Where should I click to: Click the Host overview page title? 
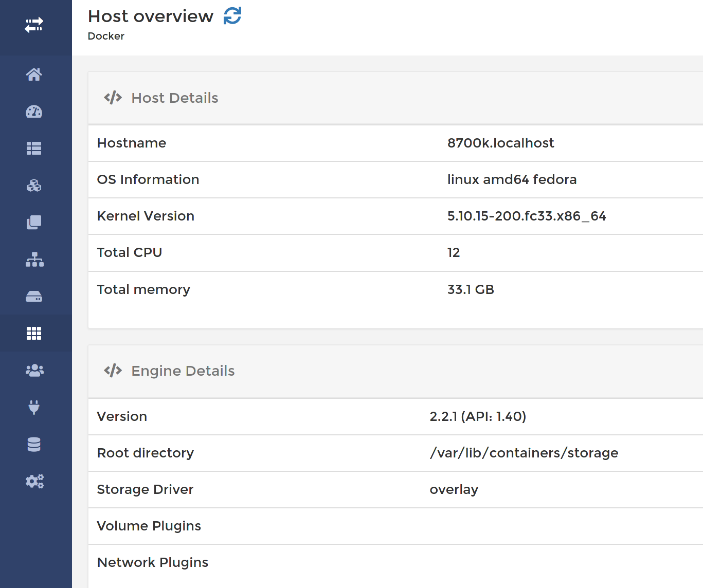151,16
